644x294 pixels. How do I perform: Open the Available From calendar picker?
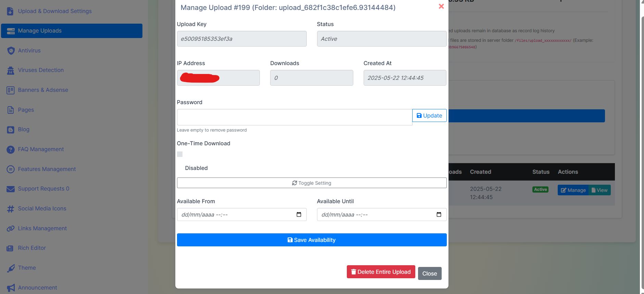299,215
